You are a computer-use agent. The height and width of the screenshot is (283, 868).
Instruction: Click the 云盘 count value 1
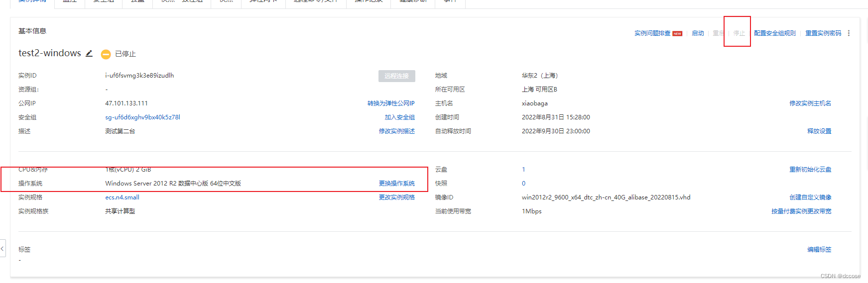(x=523, y=170)
